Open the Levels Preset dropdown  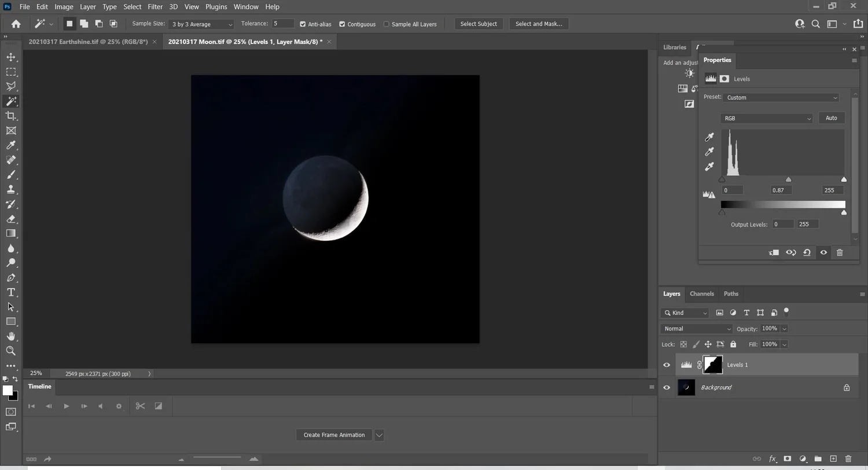click(781, 97)
